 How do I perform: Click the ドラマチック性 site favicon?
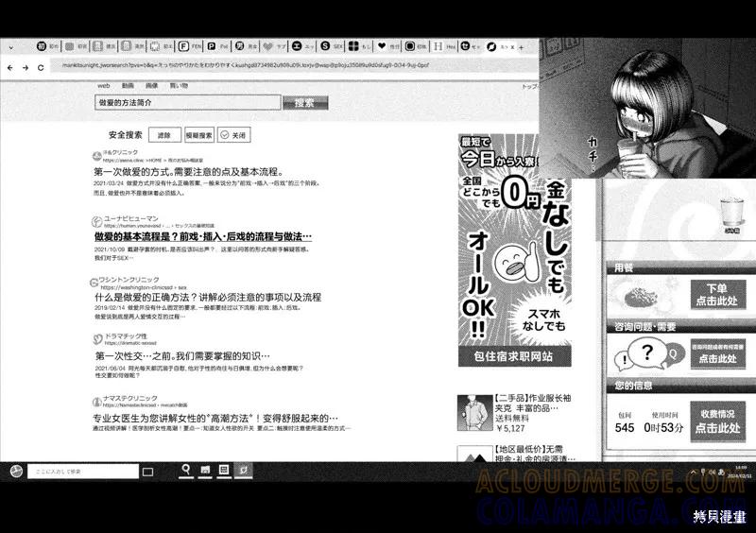tap(98, 339)
